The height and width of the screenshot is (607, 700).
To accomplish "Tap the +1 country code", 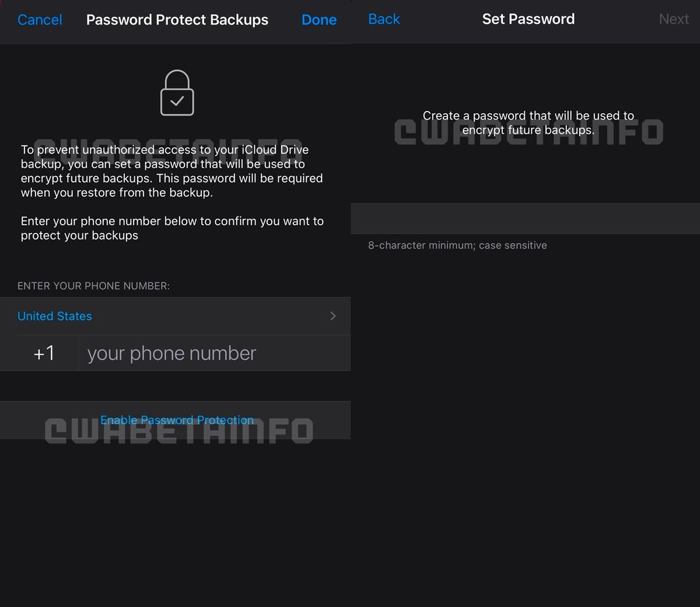I will (44, 353).
